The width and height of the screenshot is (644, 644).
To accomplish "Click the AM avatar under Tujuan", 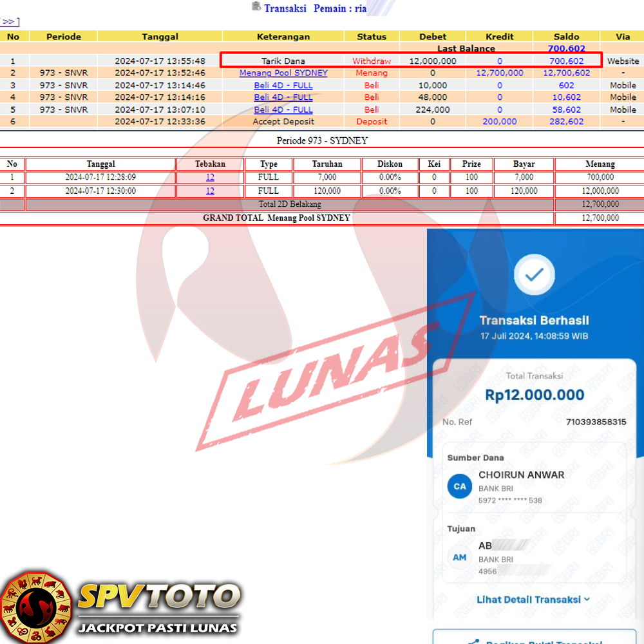I will point(460,557).
